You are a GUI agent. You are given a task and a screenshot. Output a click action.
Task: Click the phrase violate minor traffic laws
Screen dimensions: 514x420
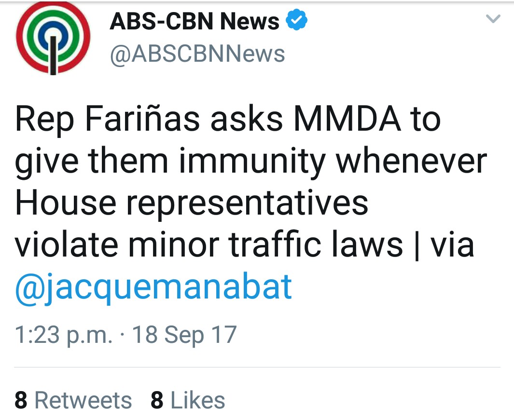click(208, 244)
